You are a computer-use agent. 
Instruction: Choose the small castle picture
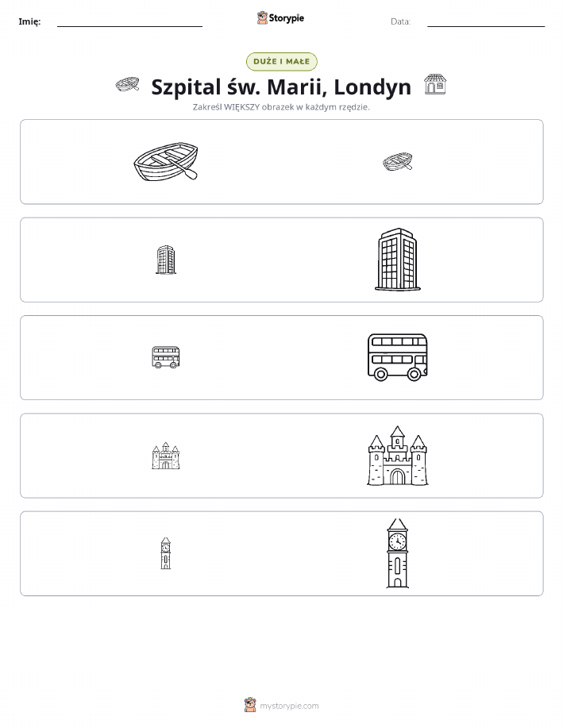pyautogui.click(x=166, y=456)
